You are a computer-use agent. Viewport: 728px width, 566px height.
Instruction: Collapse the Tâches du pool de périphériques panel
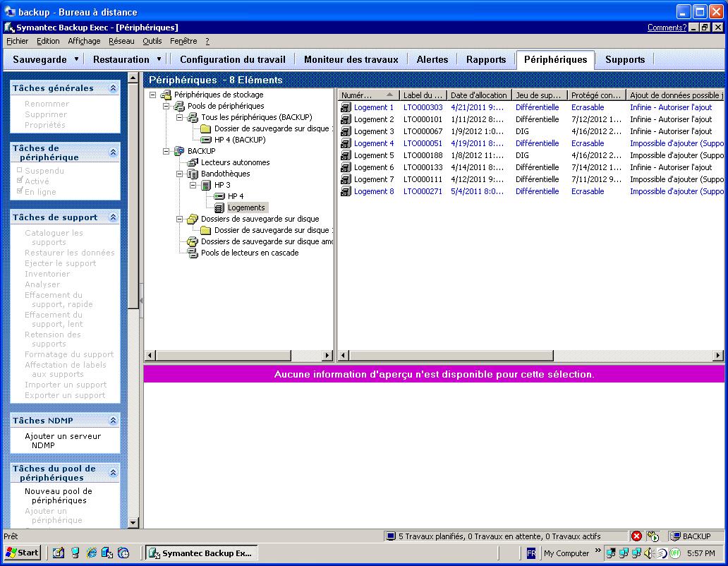[x=113, y=473]
